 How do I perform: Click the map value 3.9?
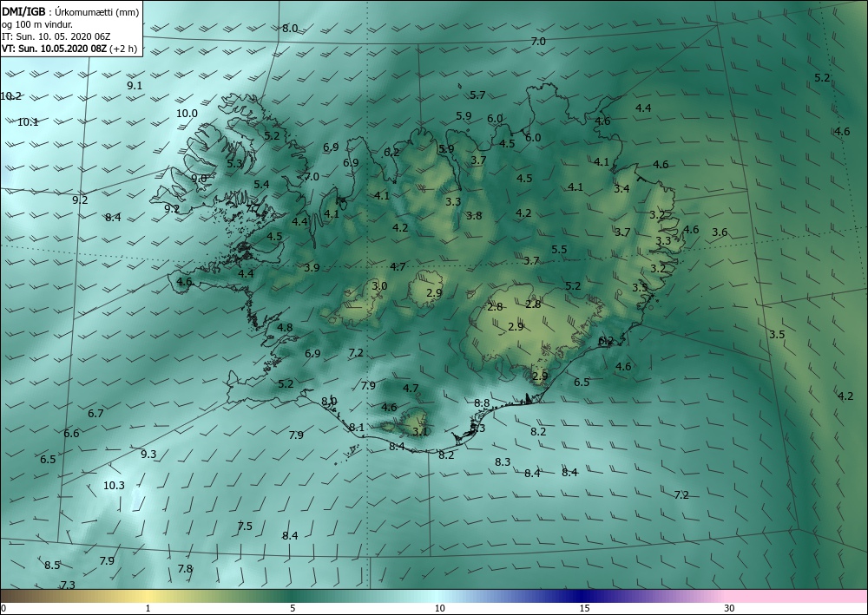[312, 267]
